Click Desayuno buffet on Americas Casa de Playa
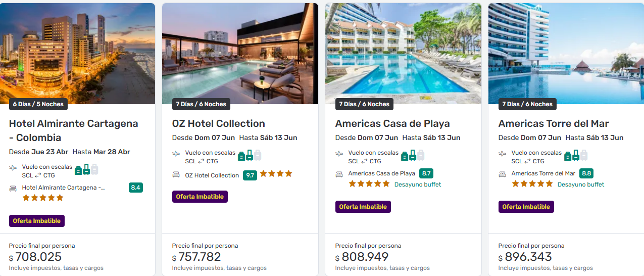Viewport: 644px width, 276px height. click(x=417, y=185)
